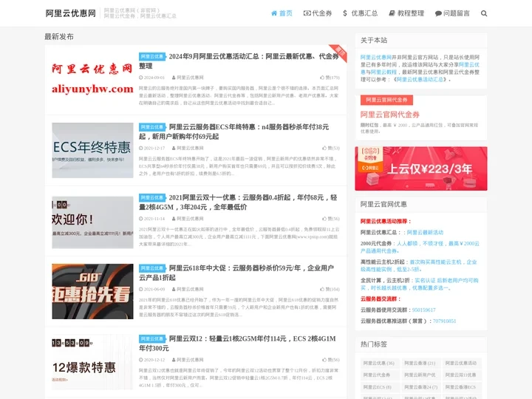Viewport: 532px width, 399px height.
Task: Click the book icon beside 教程整理
Action: 392,13
